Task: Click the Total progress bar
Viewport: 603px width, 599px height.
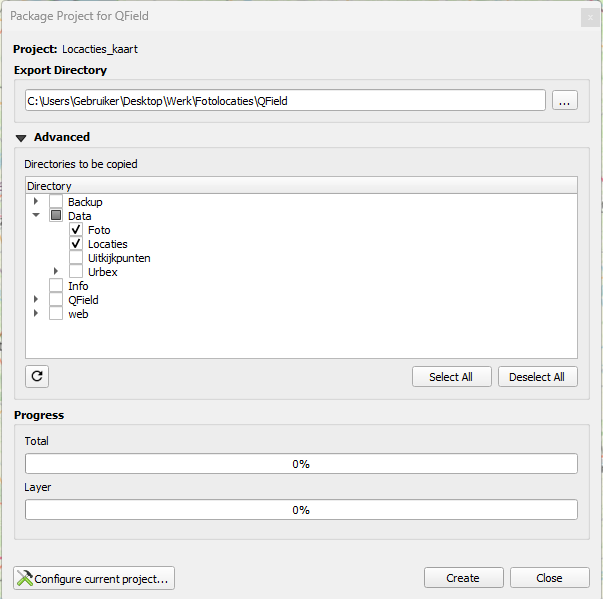Action: [x=301, y=464]
